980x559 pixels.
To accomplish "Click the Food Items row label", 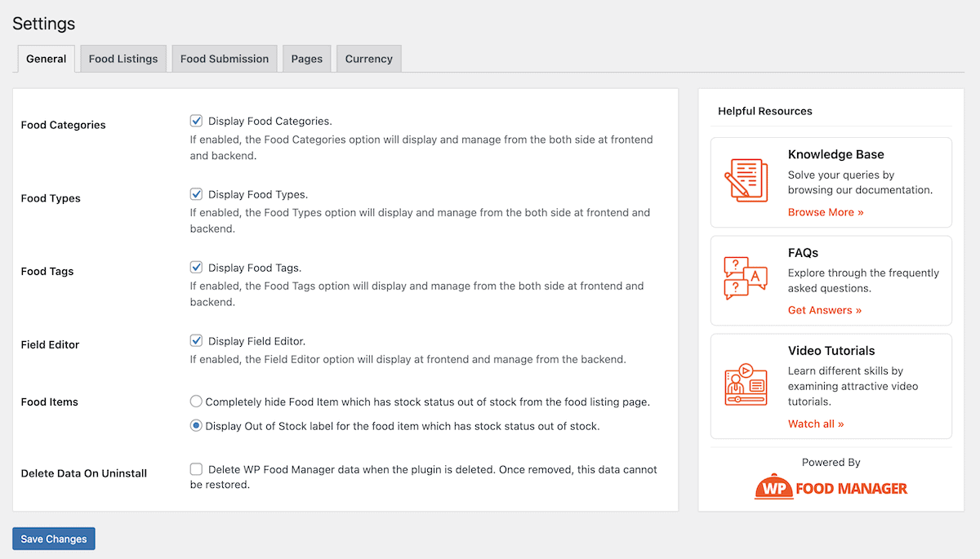I will pos(50,402).
